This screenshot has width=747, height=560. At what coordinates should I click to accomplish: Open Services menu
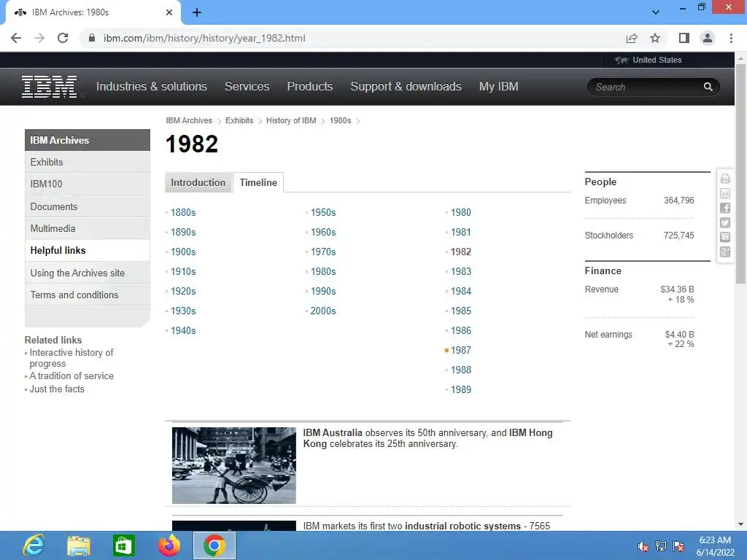247,87
